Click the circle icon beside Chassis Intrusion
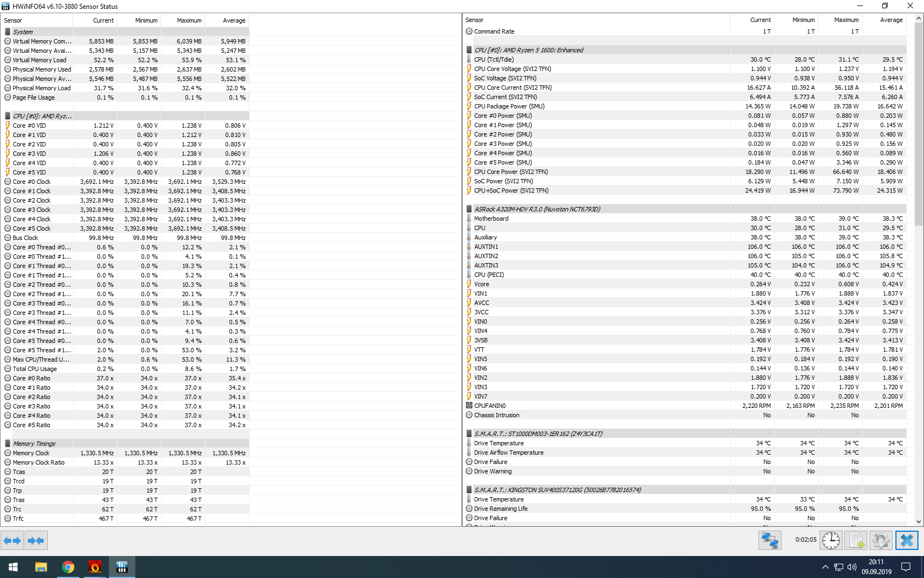Screen dimensions: 924x578 [469, 415]
